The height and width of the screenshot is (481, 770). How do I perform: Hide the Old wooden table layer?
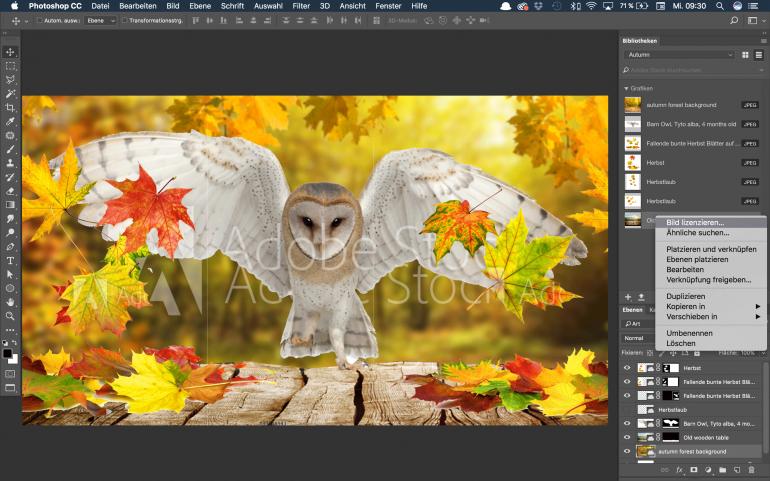pos(627,437)
